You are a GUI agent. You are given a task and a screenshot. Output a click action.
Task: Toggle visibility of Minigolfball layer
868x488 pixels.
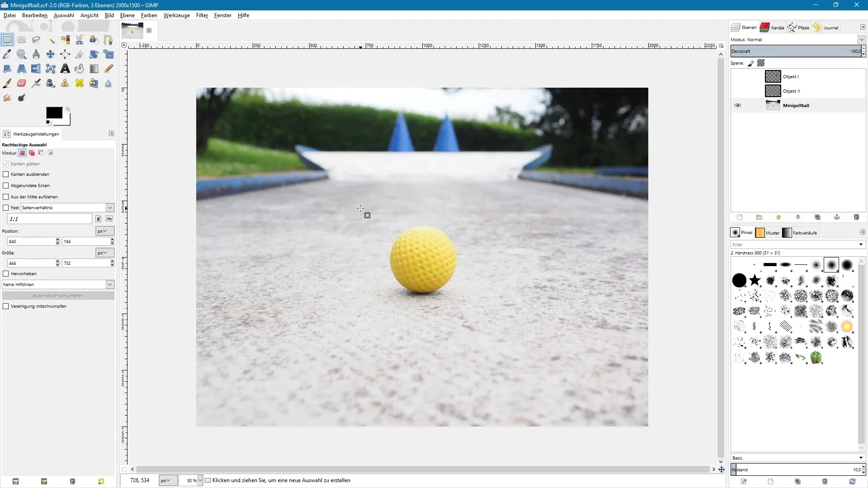click(737, 105)
